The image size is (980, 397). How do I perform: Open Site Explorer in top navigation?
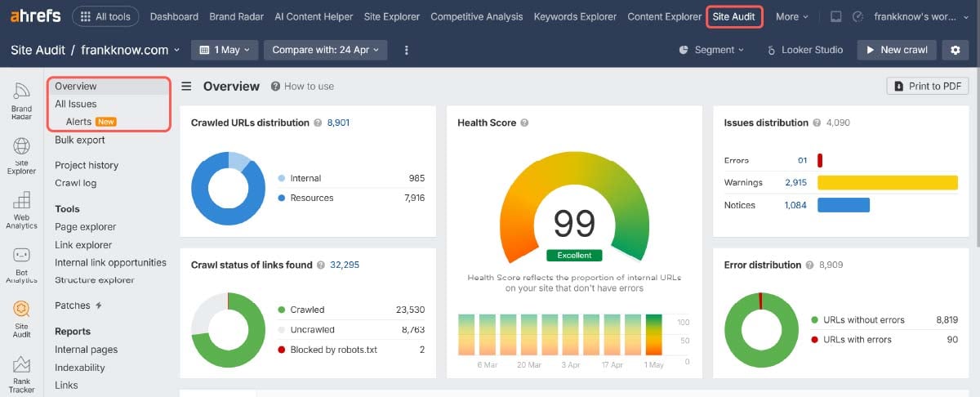[x=391, y=16]
